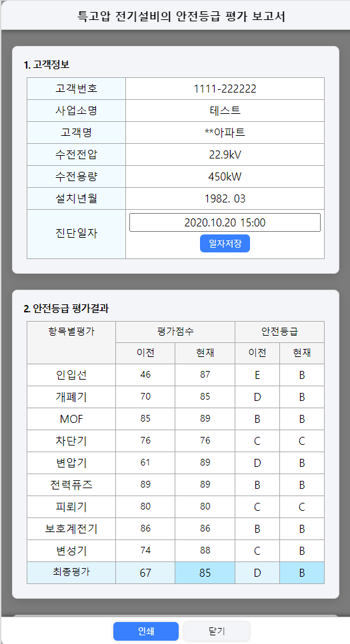Click the 변압기 row label
Viewport: 350px width, 644px height.
coord(71,464)
